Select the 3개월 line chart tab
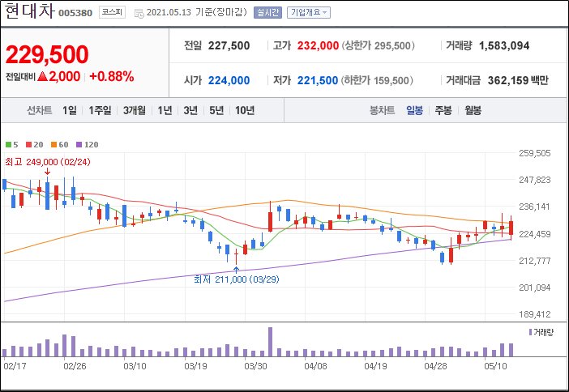Screen dimensions: 569x392 pos(135,110)
